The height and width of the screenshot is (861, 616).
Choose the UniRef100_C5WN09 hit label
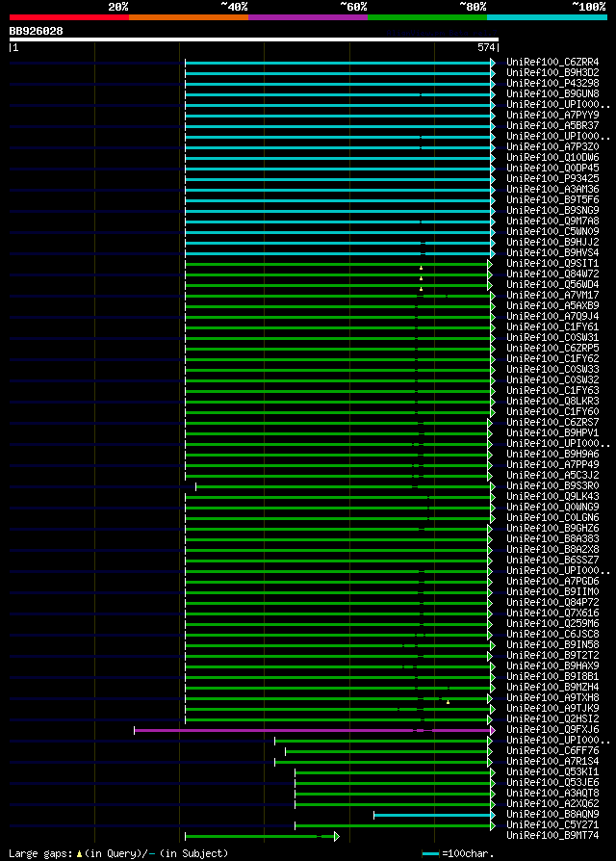point(552,232)
